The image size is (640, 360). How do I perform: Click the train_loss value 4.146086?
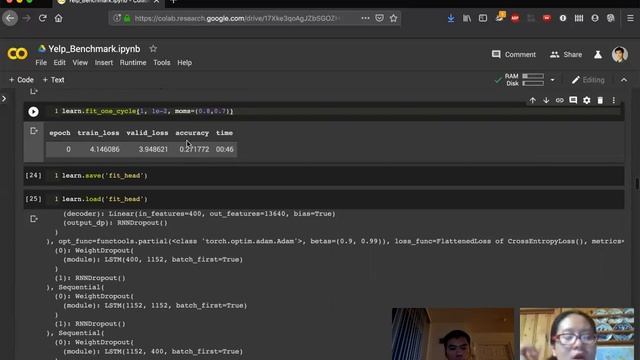tap(104, 149)
